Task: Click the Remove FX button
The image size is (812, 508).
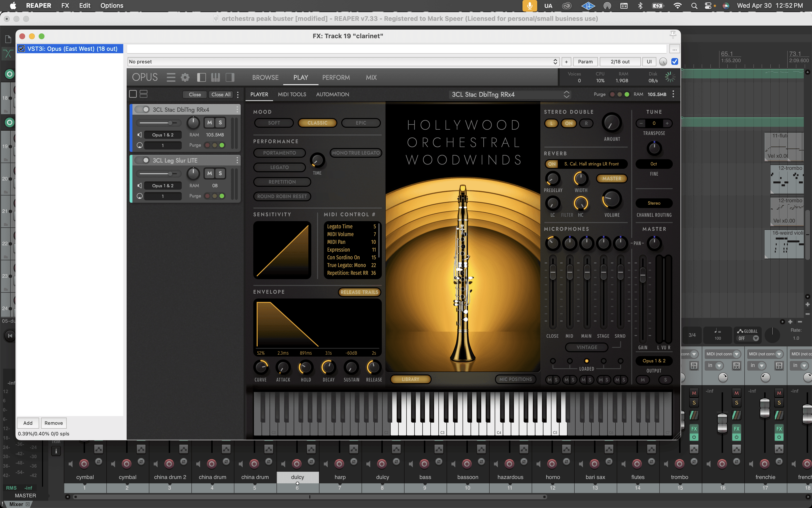Action: 54,423
